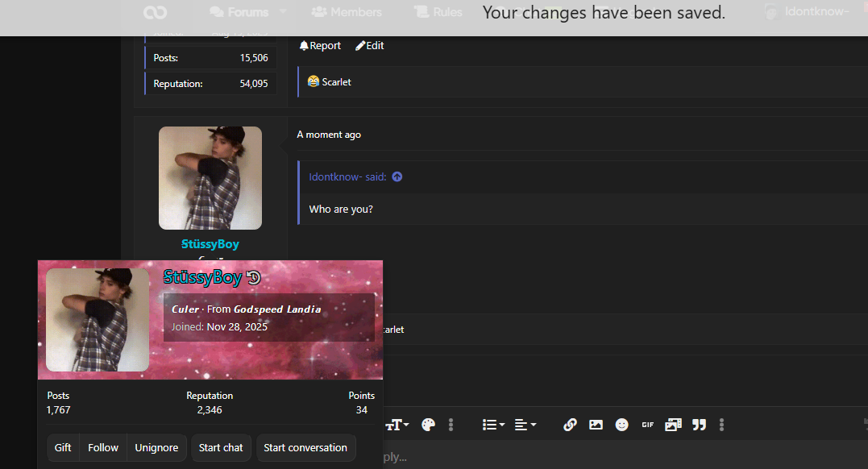This screenshot has height=469, width=868.
Task: Expand the font size dropdown
Action: coord(397,425)
